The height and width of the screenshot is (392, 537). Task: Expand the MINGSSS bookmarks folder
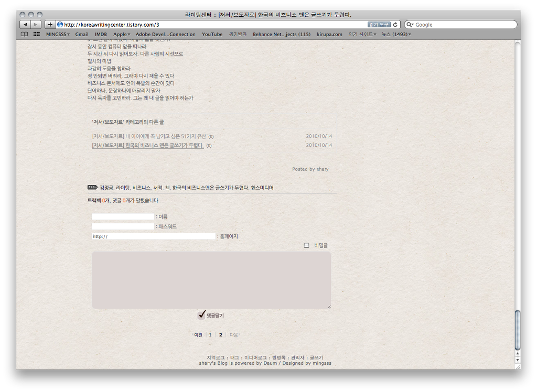click(x=58, y=34)
